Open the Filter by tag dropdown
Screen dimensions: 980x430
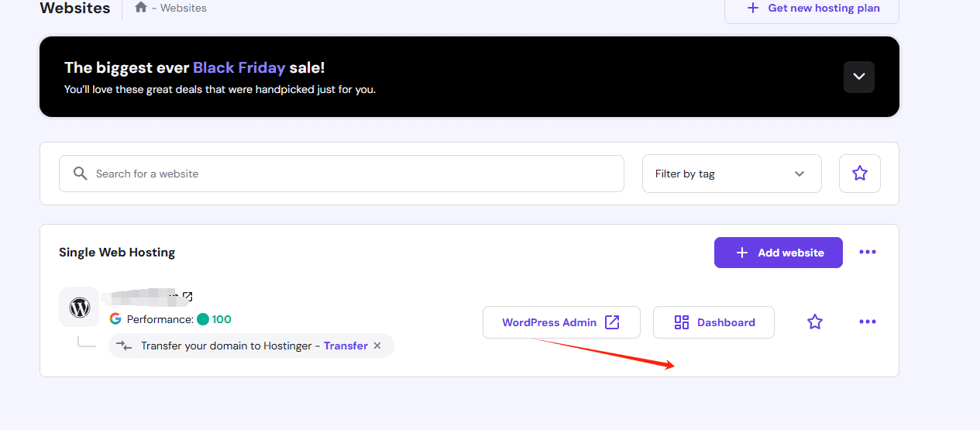click(731, 174)
